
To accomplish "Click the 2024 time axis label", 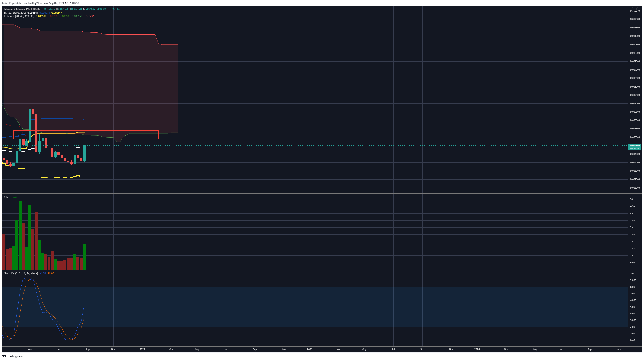I will point(477,349).
